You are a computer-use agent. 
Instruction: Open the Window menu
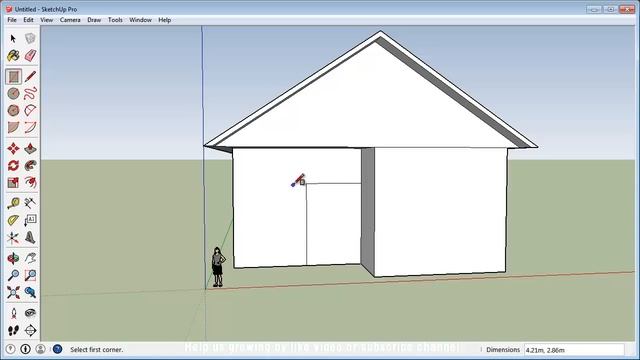[140, 20]
